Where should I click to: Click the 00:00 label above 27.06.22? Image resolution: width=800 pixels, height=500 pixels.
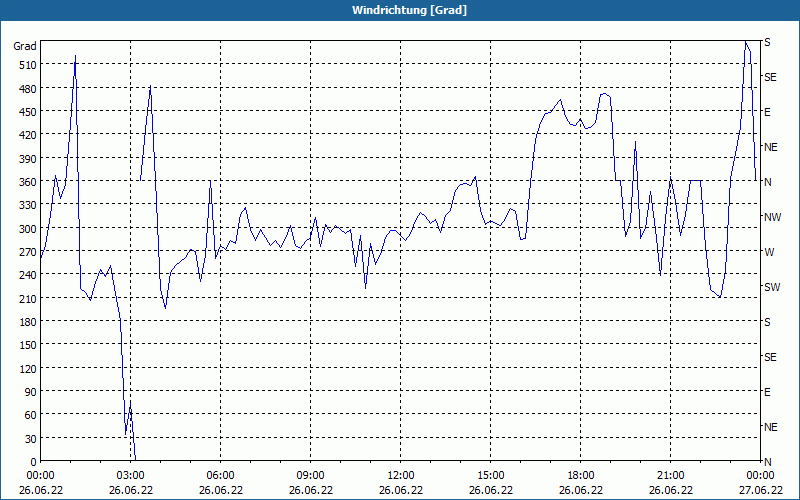pos(760,476)
